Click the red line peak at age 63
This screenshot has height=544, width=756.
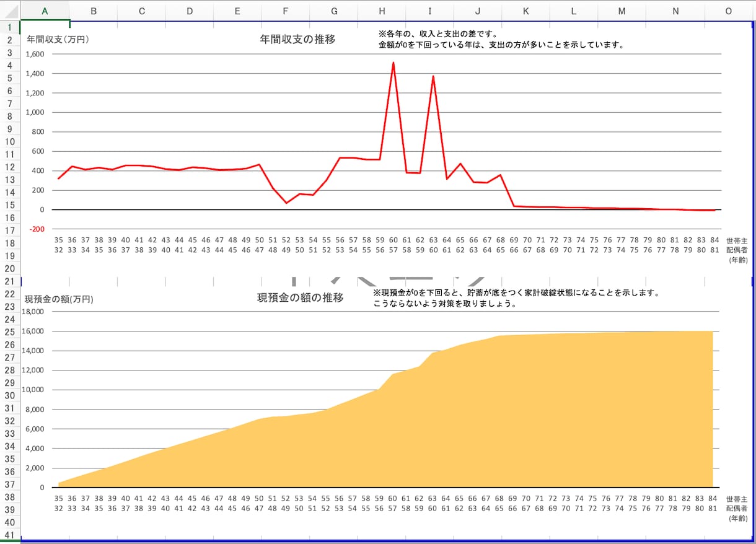click(433, 77)
